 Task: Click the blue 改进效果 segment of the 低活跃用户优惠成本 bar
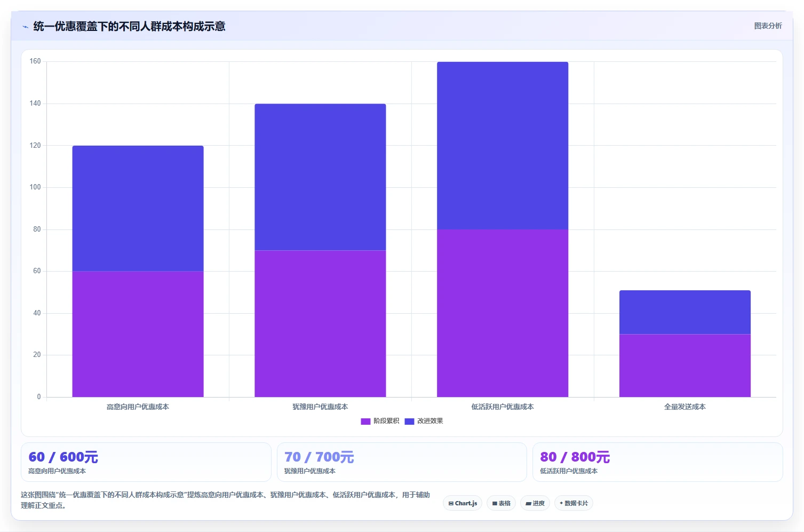click(x=503, y=146)
